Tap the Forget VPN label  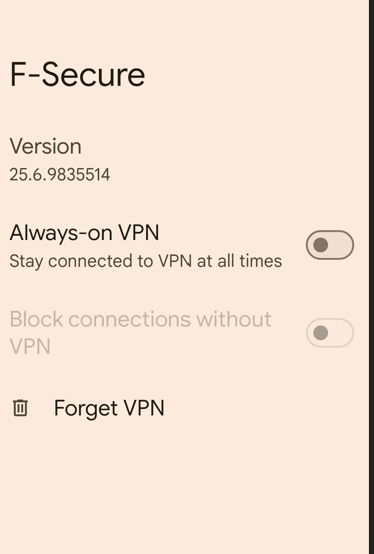109,408
